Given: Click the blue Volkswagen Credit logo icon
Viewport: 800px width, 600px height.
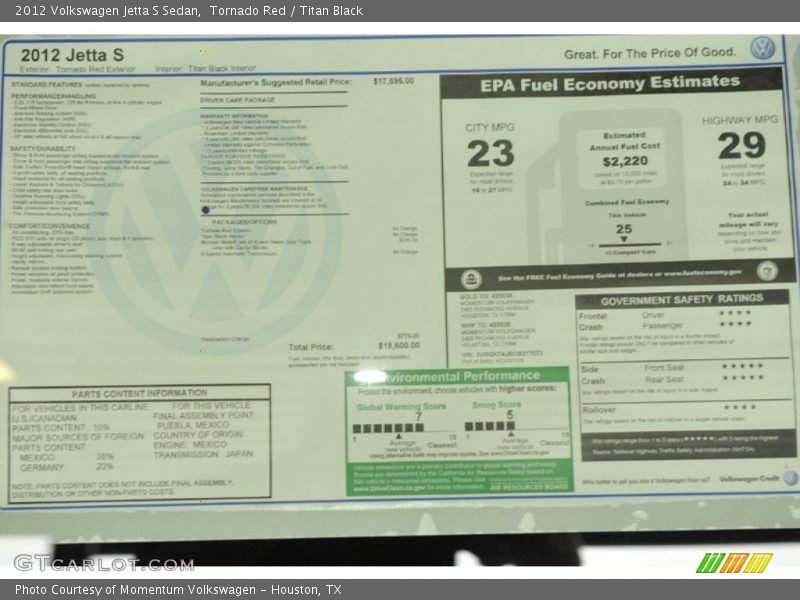Looking at the screenshot, I should coord(791,478).
